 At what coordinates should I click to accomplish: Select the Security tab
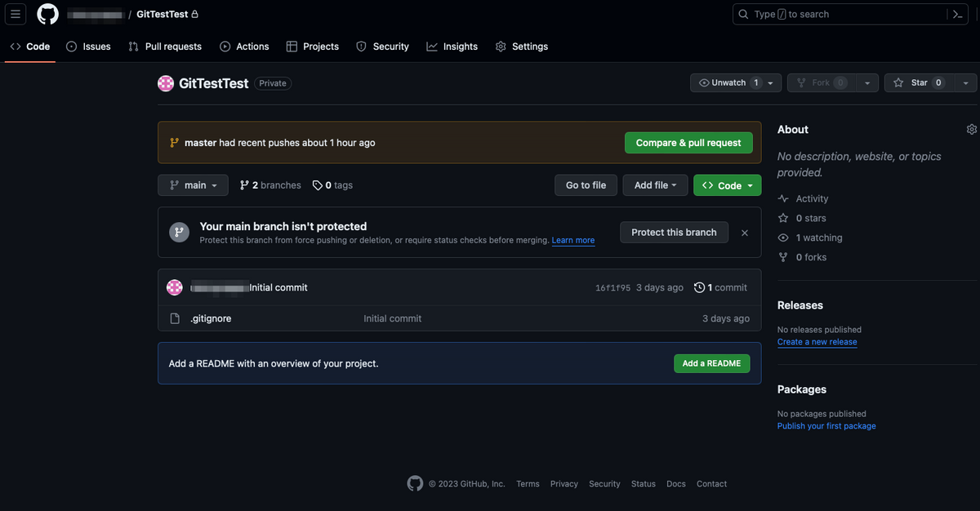(383, 47)
